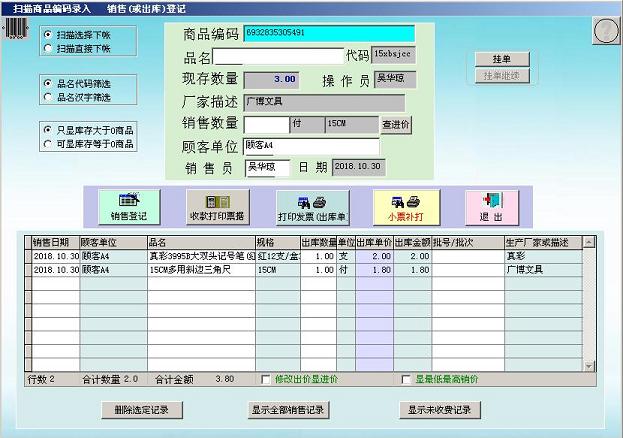Click the 广博文具 manufacturer cell in table

(x=543, y=270)
